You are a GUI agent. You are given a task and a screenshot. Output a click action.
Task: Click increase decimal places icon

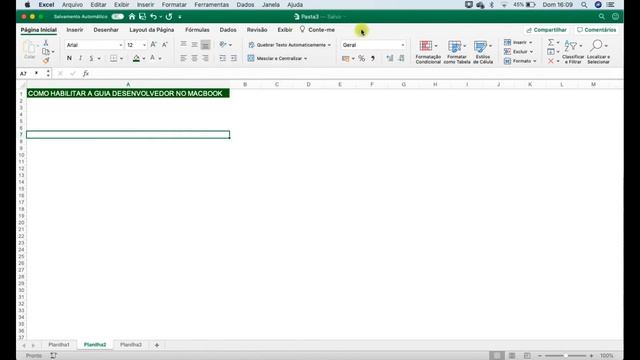pyautogui.click(x=390, y=58)
